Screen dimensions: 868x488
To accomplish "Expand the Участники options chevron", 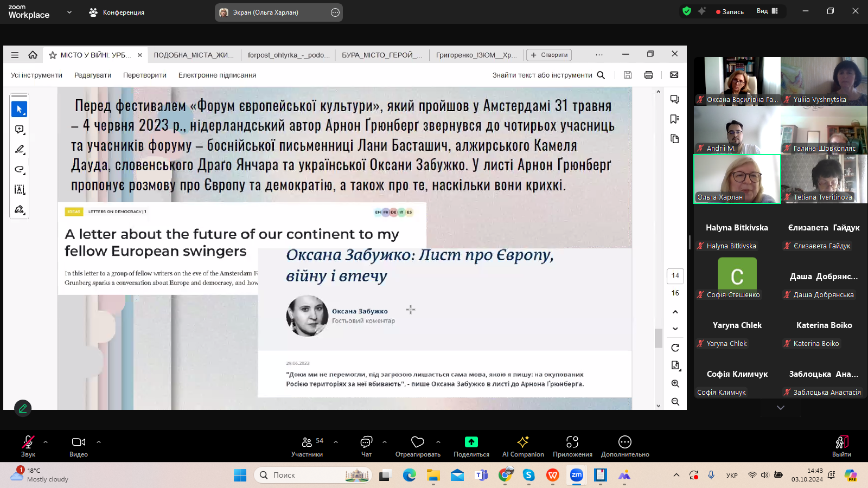I will point(336,442).
